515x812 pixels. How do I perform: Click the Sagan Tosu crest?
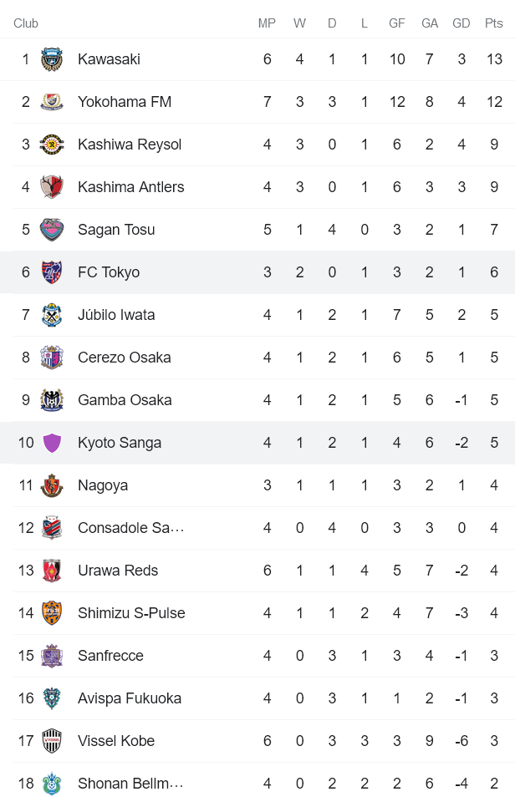[54, 229]
